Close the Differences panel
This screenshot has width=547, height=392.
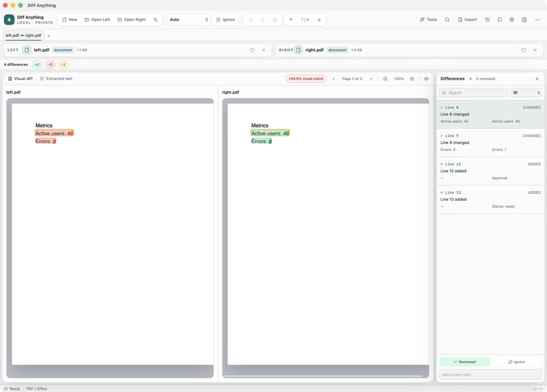(x=537, y=79)
